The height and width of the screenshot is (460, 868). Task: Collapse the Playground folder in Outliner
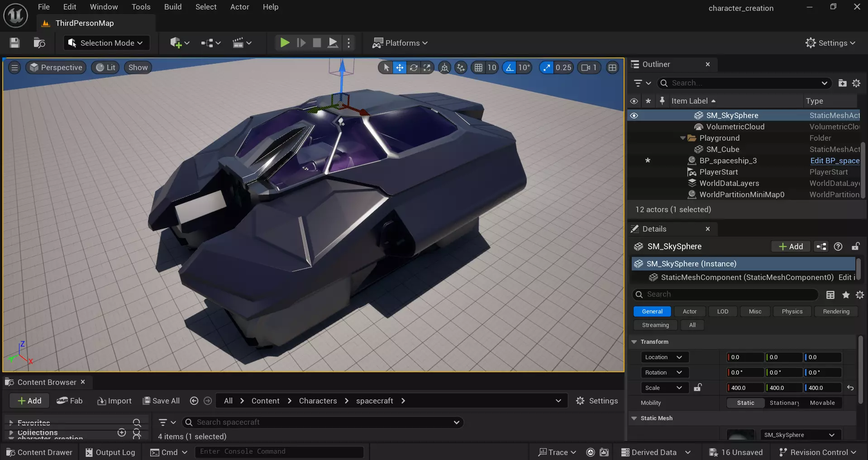[x=682, y=138]
